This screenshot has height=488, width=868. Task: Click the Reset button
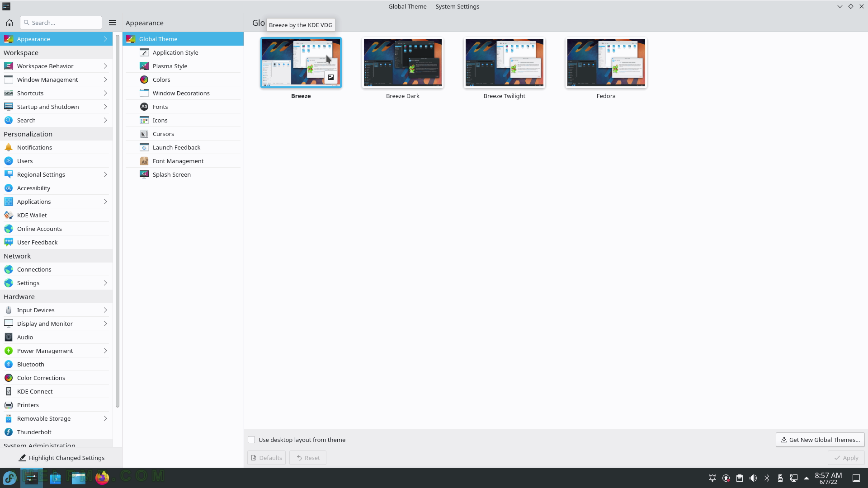pyautogui.click(x=308, y=458)
